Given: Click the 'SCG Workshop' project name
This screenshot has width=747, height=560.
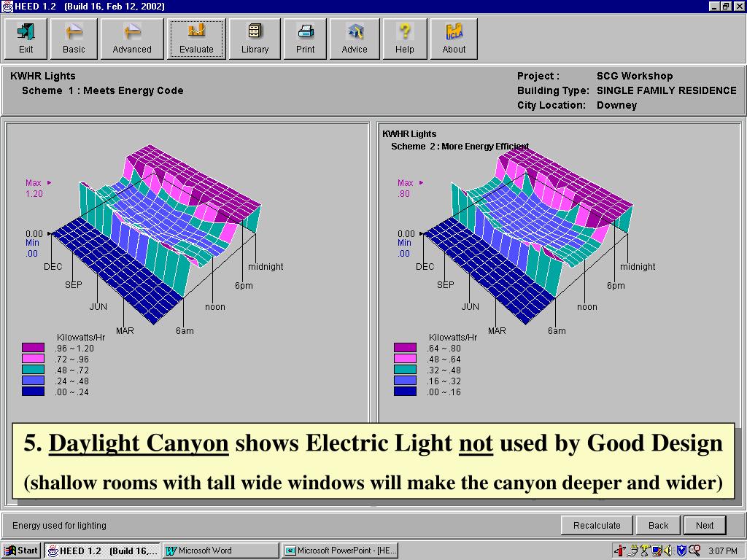Looking at the screenshot, I should pyautogui.click(x=635, y=76).
